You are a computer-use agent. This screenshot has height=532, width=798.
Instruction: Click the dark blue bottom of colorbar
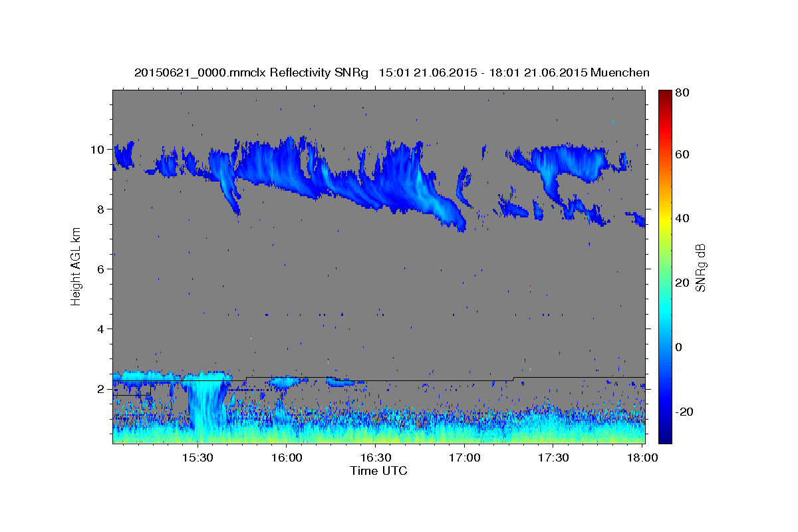pyautogui.click(x=665, y=436)
